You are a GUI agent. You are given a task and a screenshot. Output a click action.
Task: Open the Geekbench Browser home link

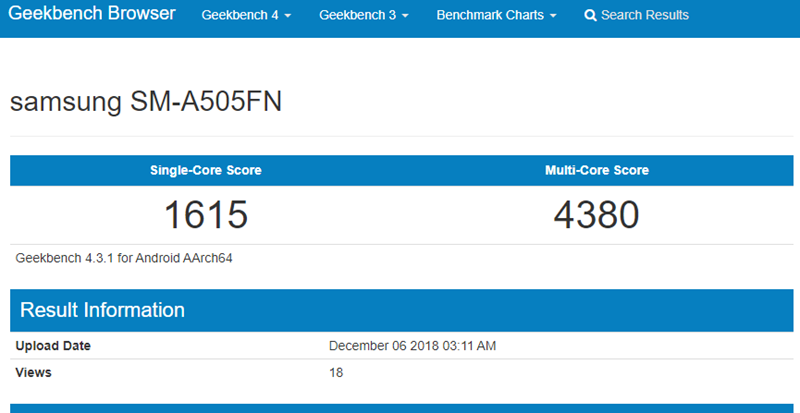tap(92, 14)
